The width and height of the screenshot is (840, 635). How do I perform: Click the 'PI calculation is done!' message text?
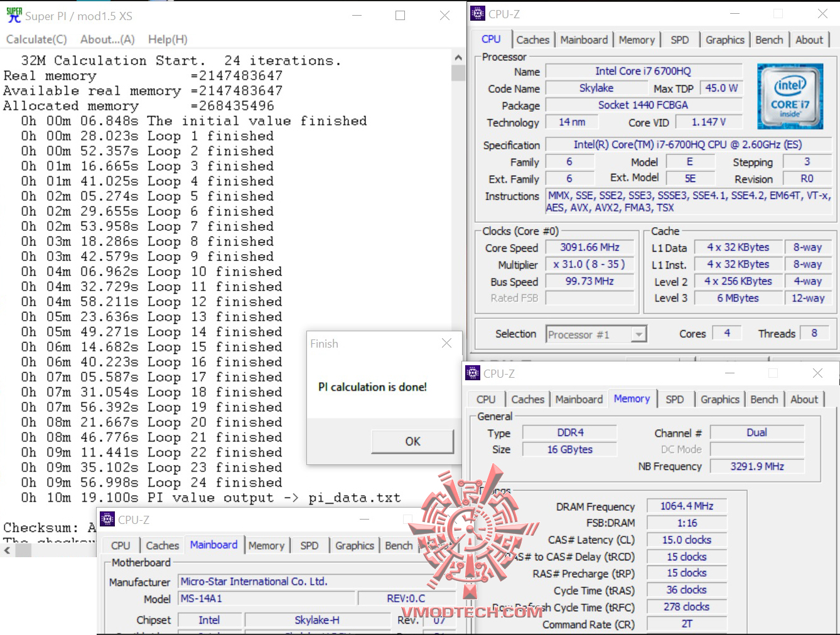[372, 387]
